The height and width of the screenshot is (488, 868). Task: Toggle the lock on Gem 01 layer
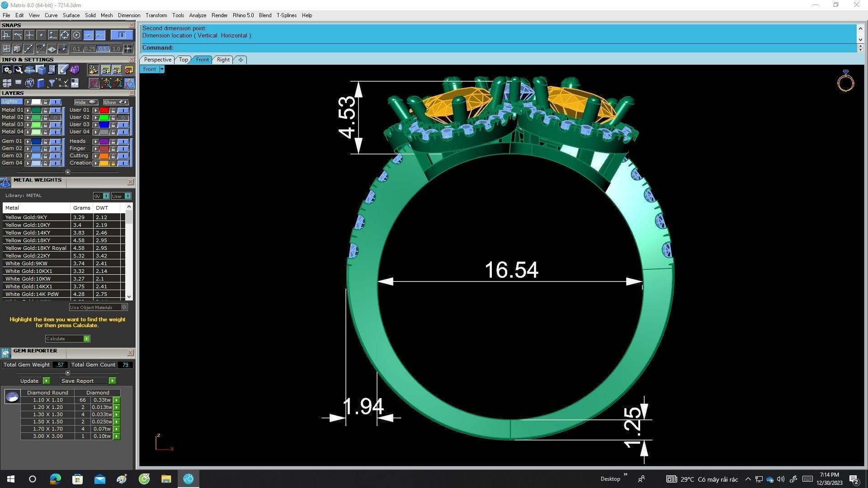pyautogui.click(x=45, y=141)
